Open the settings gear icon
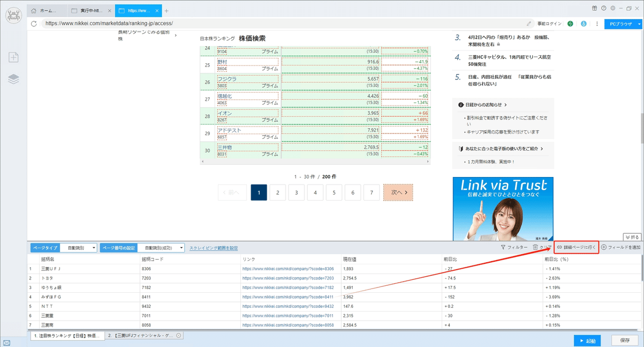Screen dimensions: 644x347 (612, 8)
